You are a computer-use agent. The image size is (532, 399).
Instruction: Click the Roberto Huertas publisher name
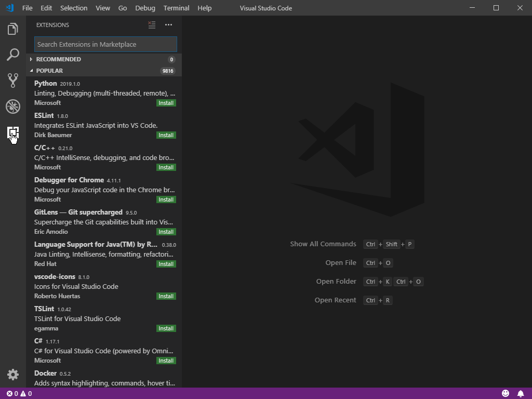(57, 296)
